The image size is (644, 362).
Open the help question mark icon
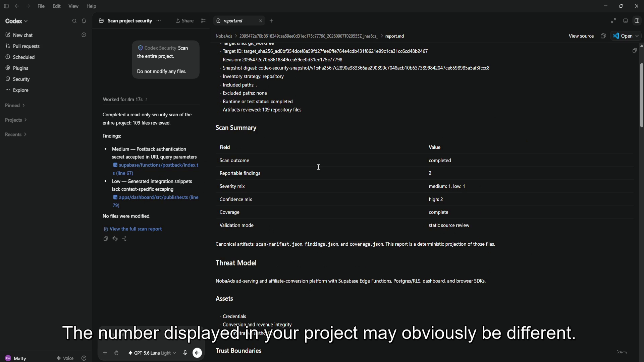(84, 358)
